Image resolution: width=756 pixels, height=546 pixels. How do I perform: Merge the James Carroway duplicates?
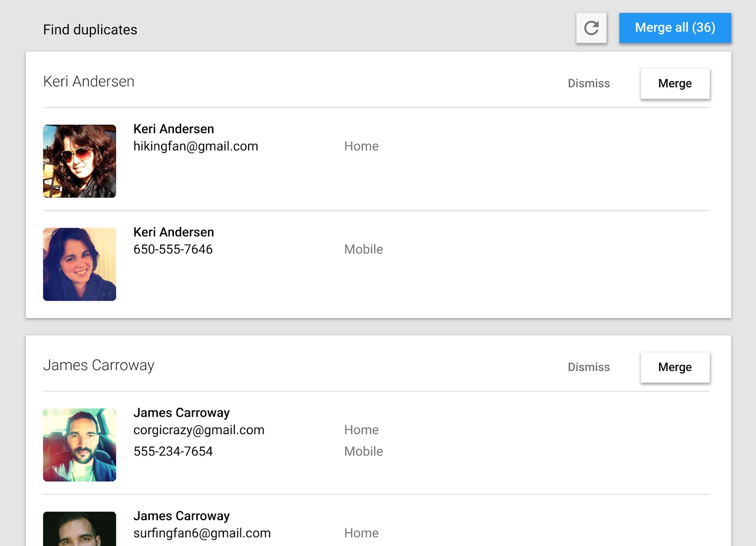point(675,367)
